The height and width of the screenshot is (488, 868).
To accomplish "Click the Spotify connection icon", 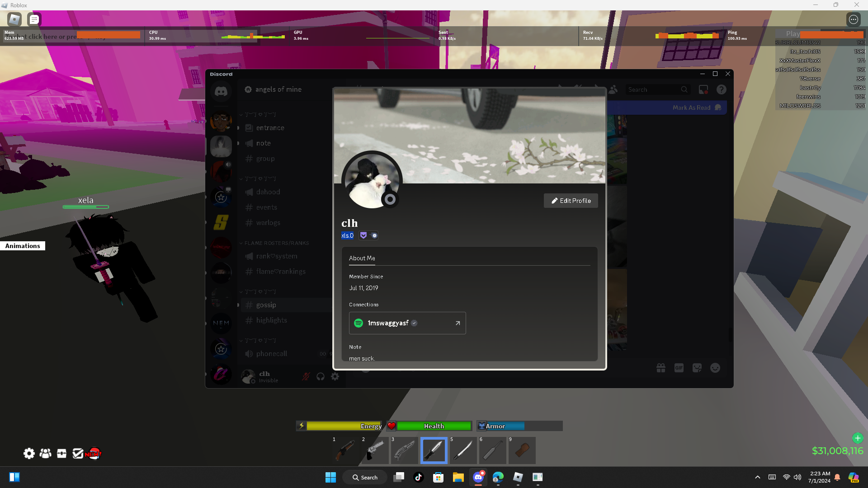I will point(359,323).
